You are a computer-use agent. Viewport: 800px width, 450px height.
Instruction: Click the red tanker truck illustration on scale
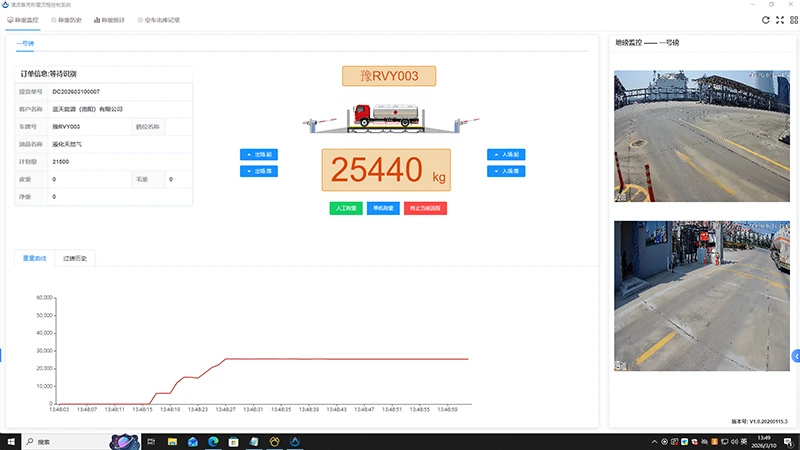pos(386,116)
